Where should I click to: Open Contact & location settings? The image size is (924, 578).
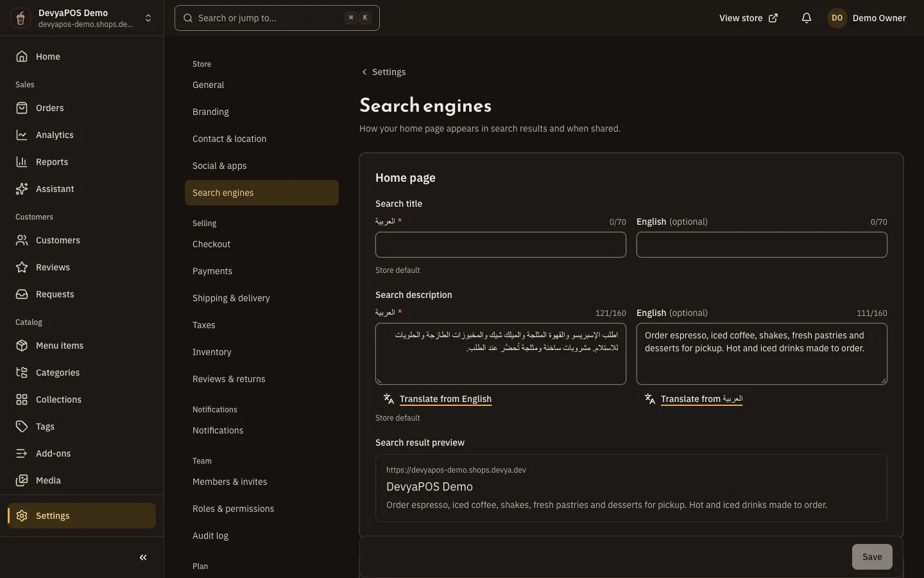coord(262,139)
